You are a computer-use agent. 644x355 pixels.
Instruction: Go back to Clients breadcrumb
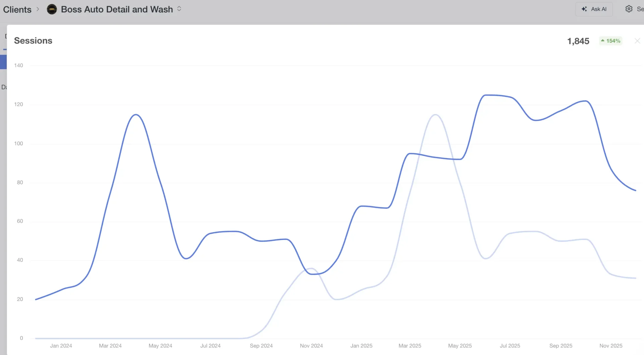[17, 9]
